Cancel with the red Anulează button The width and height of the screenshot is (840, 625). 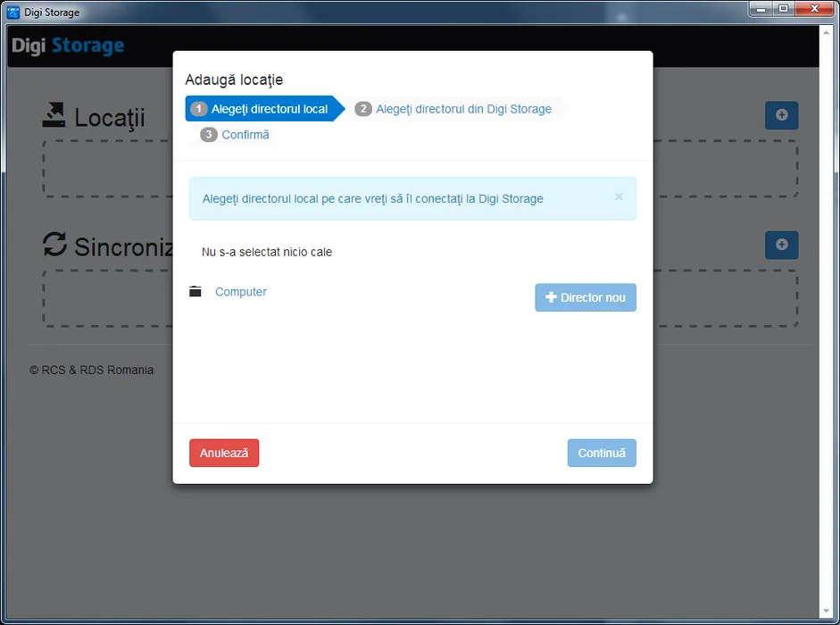coord(224,453)
